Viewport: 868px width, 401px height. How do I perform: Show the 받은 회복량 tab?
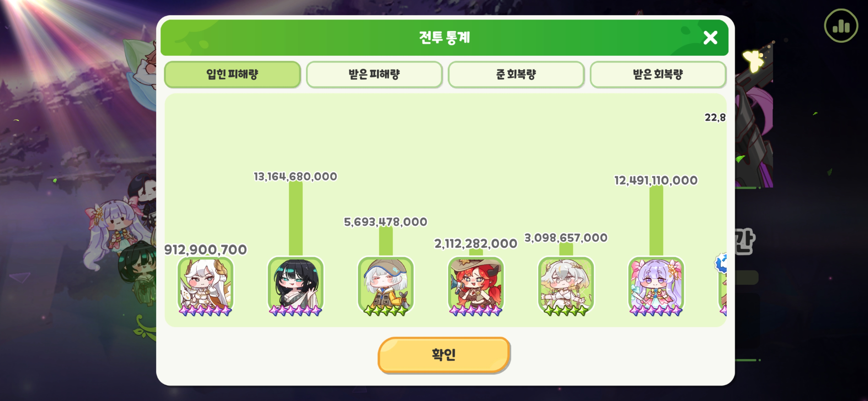click(658, 74)
